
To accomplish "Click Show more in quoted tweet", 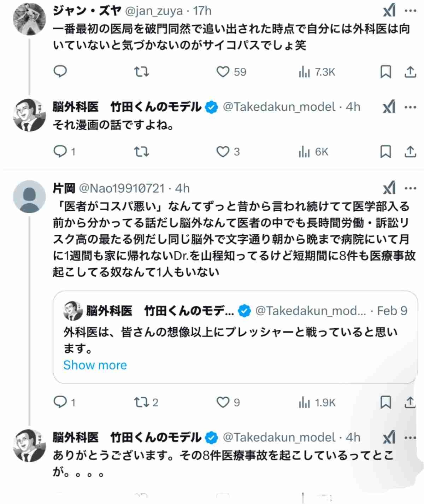I will [x=95, y=365].
